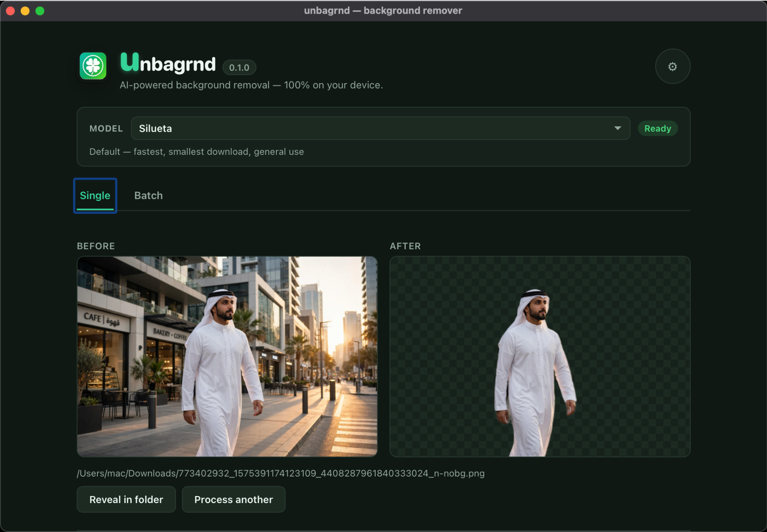Click the MODEL label
This screenshot has height=532, width=767.
point(106,129)
